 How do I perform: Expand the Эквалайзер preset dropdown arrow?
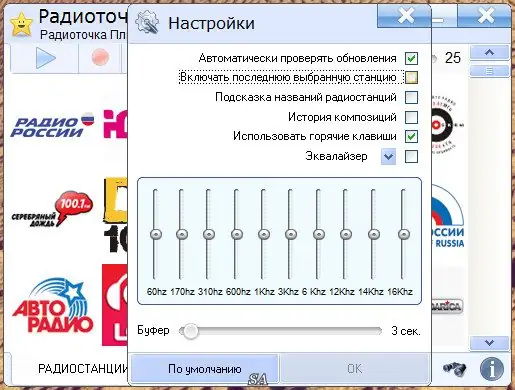388,156
